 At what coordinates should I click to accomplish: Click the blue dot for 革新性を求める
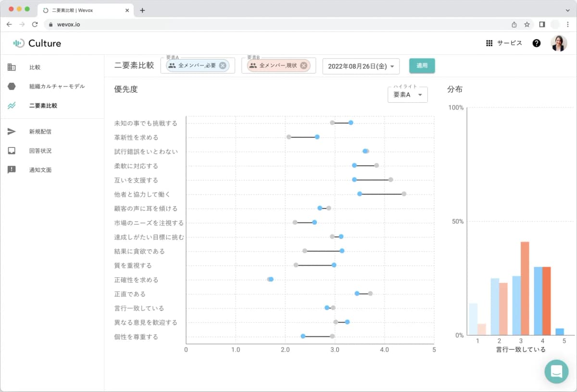(317, 137)
